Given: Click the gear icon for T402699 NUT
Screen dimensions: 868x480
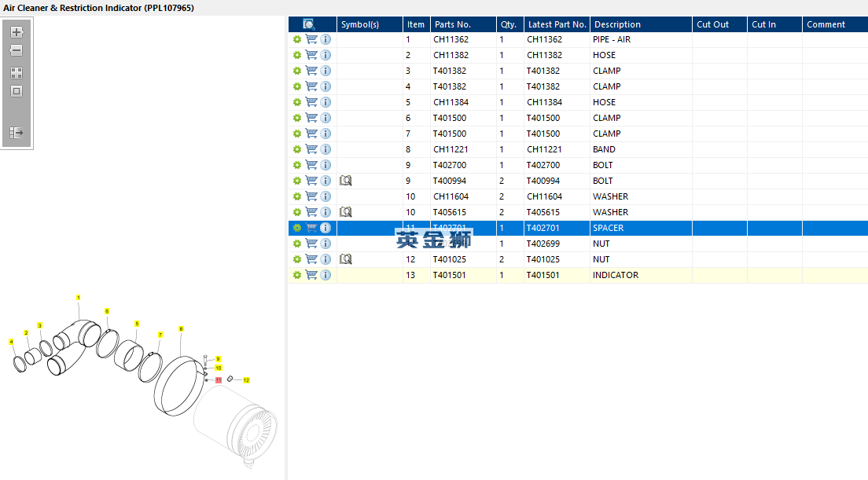Looking at the screenshot, I should point(297,244).
